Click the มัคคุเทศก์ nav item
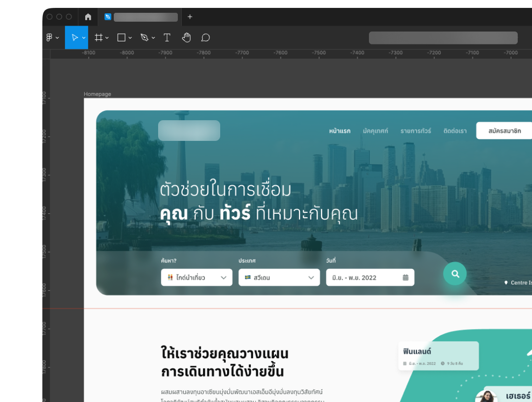This screenshot has height=402, width=532. pyautogui.click(x=375, y=131)
